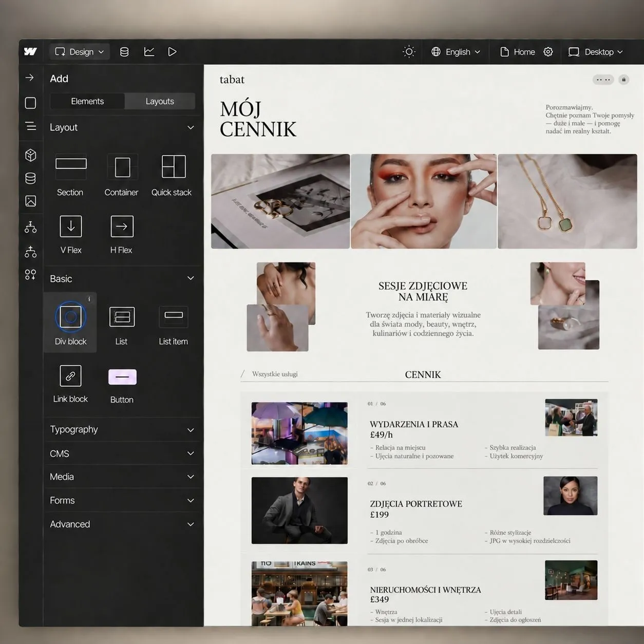Select the Section element
Screen dimensions: 644x644
tap(70, 175)
